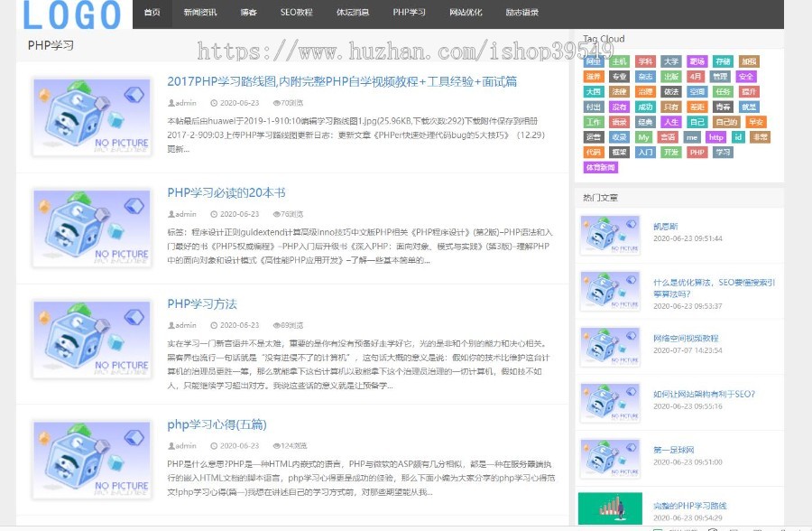
Task: Select the 经典 tag
Action: pyautogui.click(x=645, y=122)
